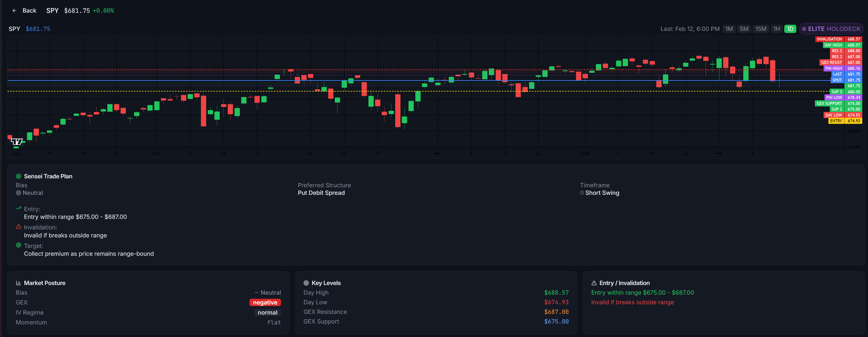Switch to the 1H timeframe tab
Screen dimensions: 868x337
tap(776, 29)
